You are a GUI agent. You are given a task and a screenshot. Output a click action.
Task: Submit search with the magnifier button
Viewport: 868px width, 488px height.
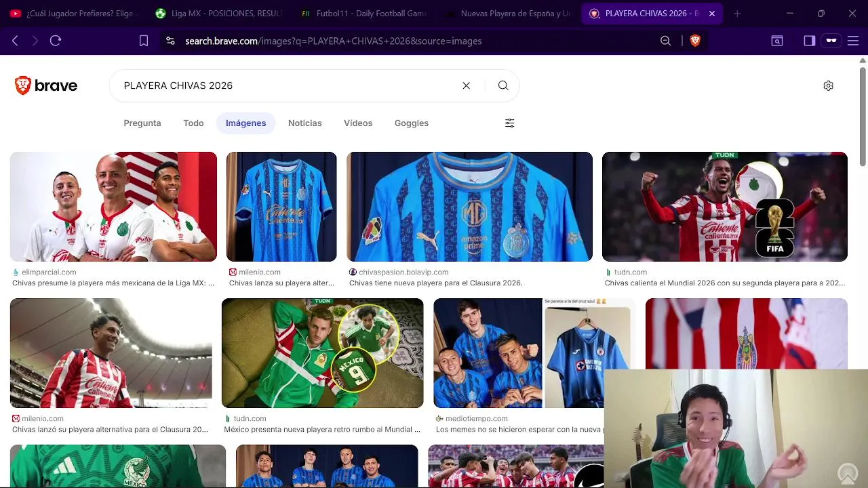(x=503, y=85)
